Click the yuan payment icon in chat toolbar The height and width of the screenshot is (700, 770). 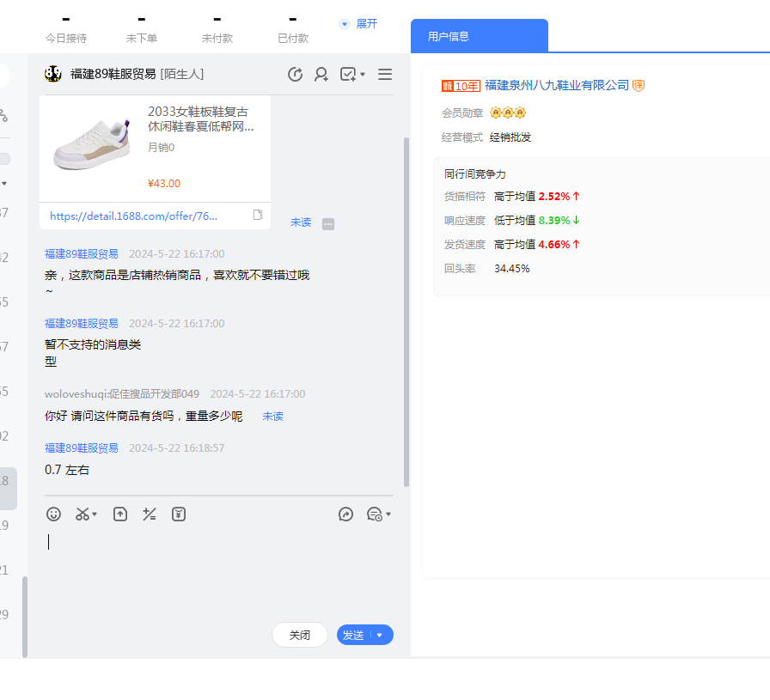coord(179,514)
